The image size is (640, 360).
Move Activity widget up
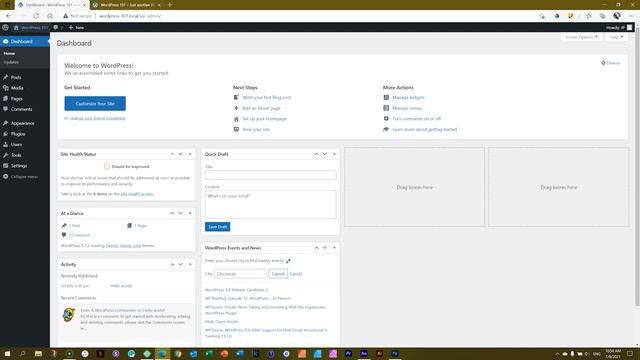click(x=172, y=264)
